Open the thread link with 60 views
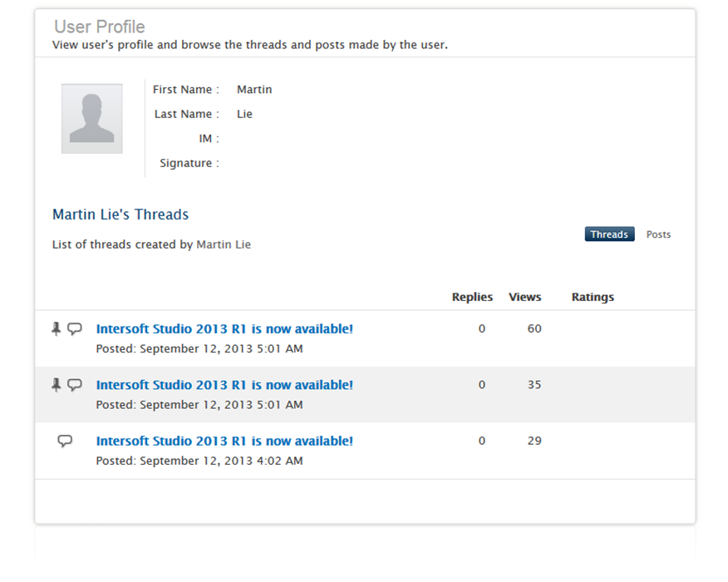 pos(224,329)
